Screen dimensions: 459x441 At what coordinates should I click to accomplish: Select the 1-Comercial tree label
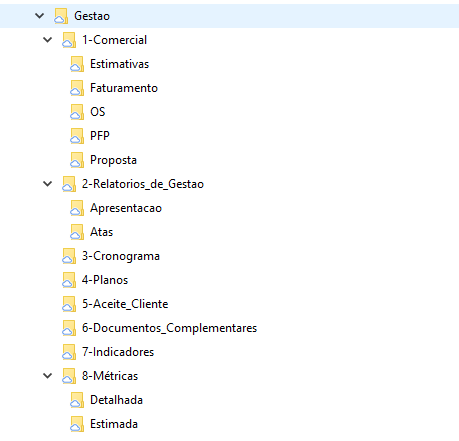click(x=114, y=40)
